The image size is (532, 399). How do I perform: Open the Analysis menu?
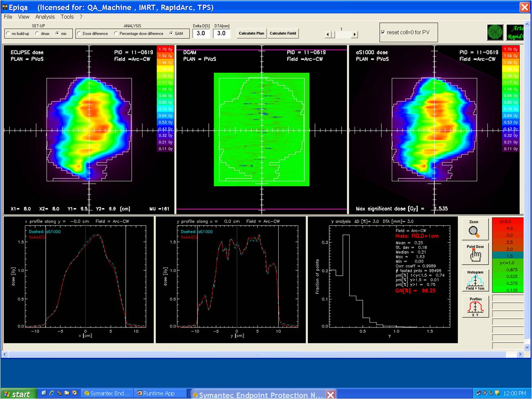point(45,17)
